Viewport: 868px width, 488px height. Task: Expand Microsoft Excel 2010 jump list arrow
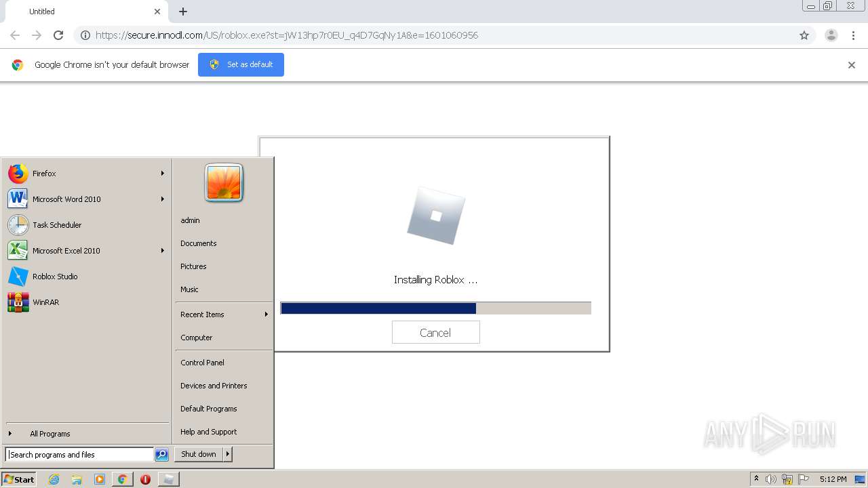click(163, 251)
